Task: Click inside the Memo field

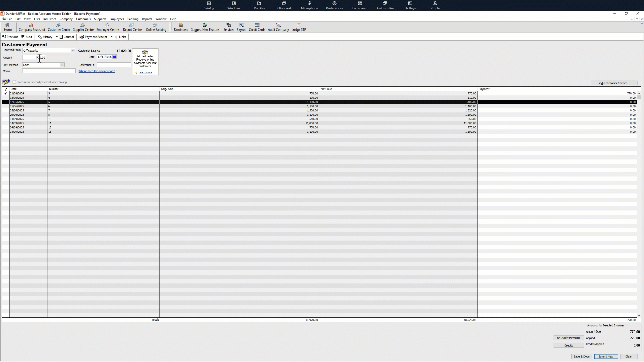Action: coord(49,71)
